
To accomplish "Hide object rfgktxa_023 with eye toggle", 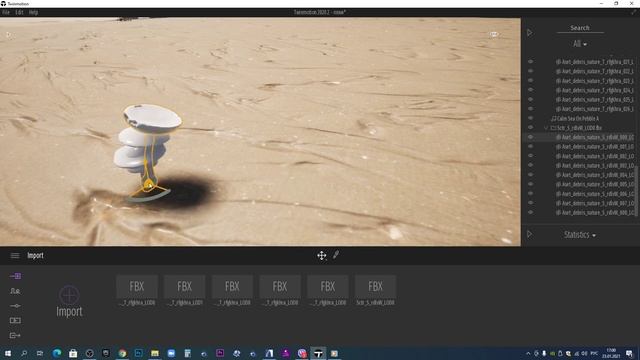I will (x=530, y=80).
